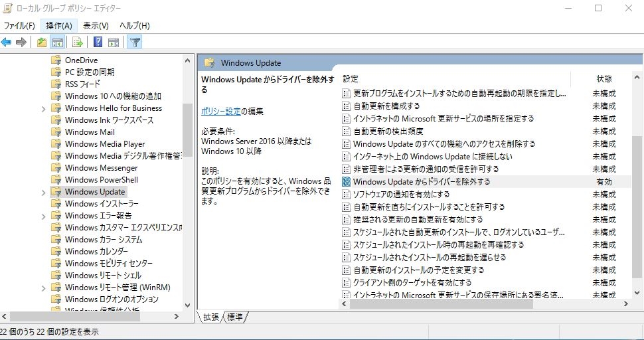Select Windows 10 への機能の追加 tree item
644x340 pixels.
(113, 96)
